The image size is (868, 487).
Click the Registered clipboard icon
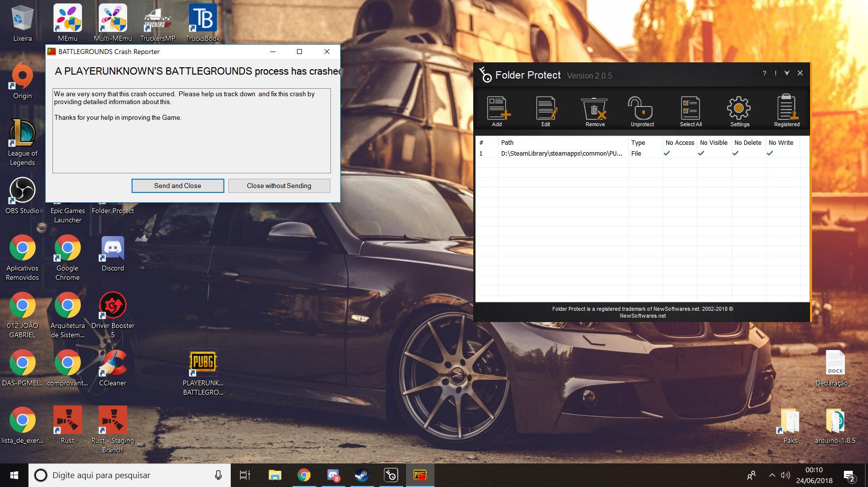click(x=787, y=109)
